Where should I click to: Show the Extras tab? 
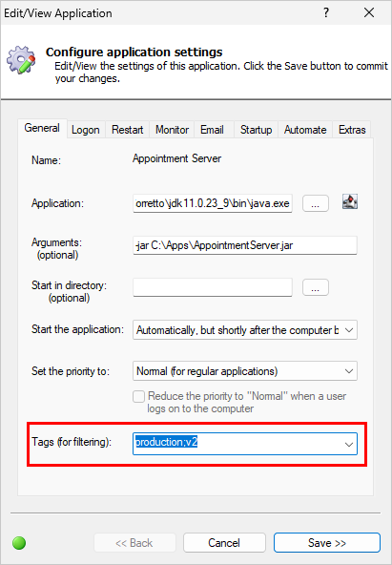click(x=352, y=130)
